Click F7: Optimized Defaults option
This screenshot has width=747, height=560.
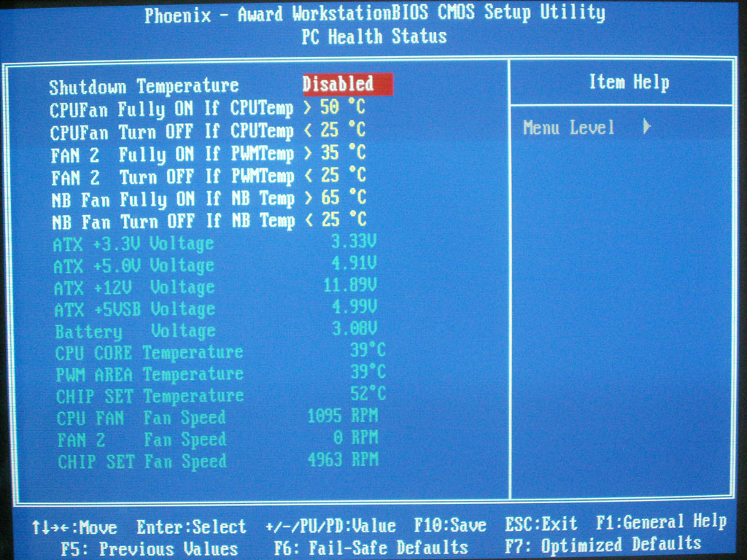(x=603, y=545)
